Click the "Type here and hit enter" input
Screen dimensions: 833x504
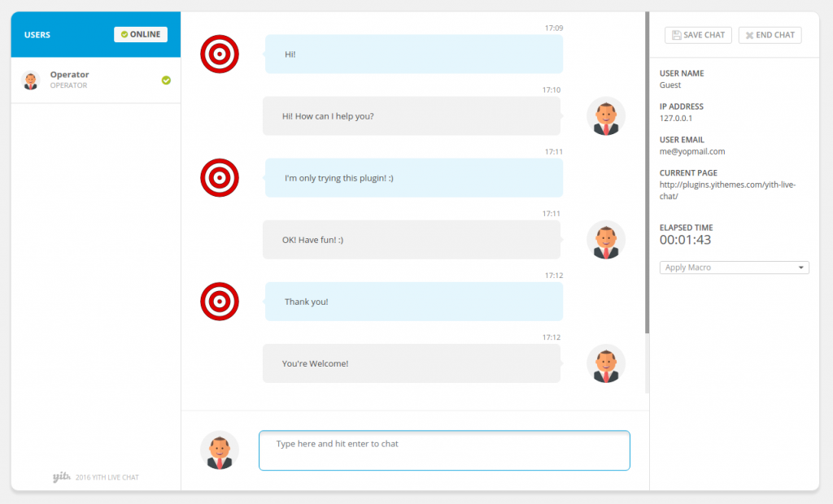(444, 450)
